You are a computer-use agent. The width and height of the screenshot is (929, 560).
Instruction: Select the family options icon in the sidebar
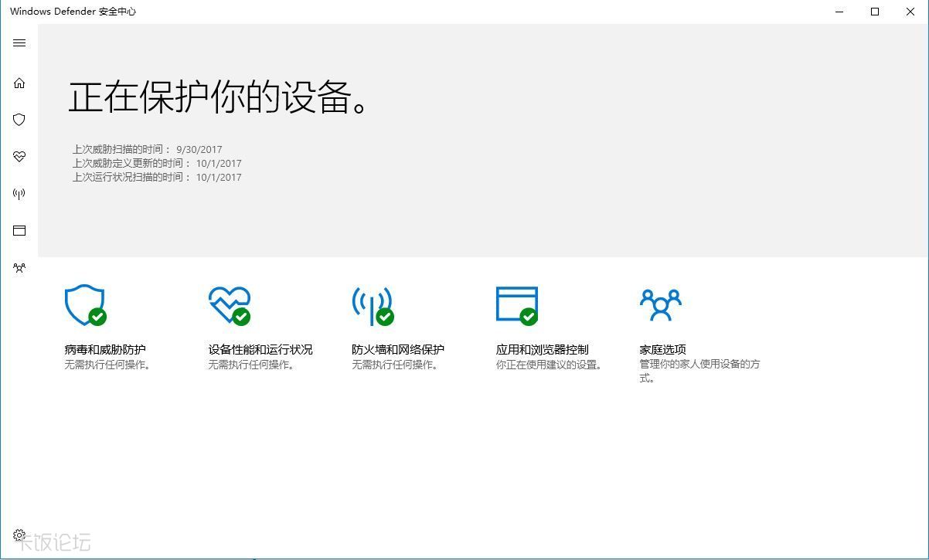coord(19,267)
